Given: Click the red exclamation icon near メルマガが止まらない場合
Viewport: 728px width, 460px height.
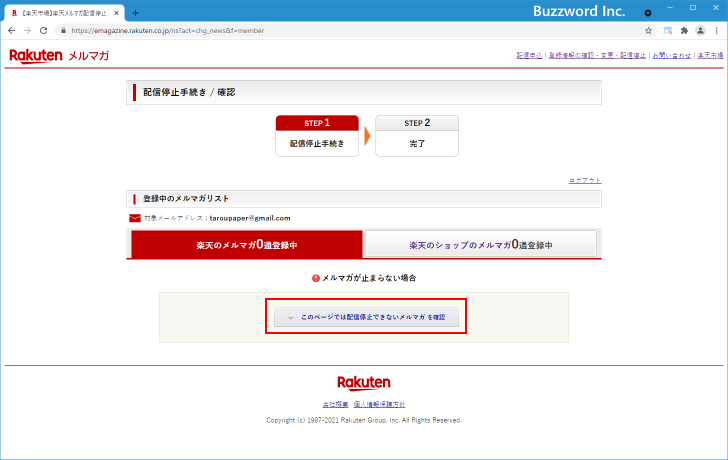Looking at the screenshot, I should point(316,278).
